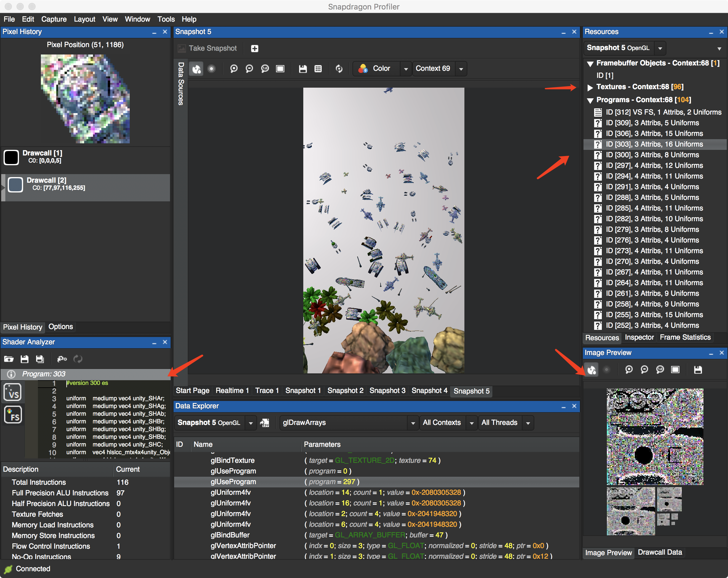This screenshot has width=728, height=578.
Task: Switch to the Snapshot 2 tab
Action: pos(345,391)
